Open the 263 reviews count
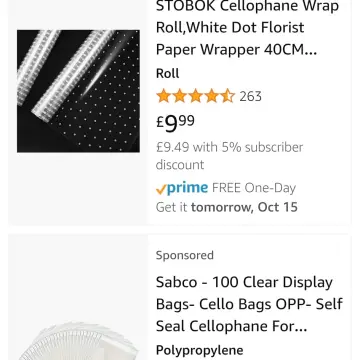The height and width of the screenshot is (360, 360). click(250, 97)
